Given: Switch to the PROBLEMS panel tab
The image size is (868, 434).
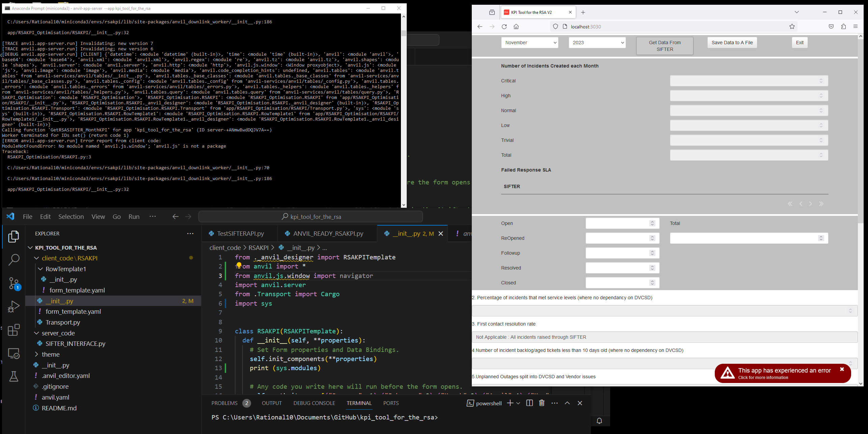Looking at the screenshot, I should pos(224,403).
